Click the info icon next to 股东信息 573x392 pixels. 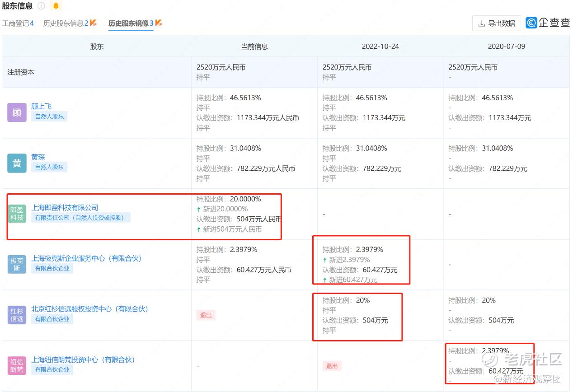point(41,6)
